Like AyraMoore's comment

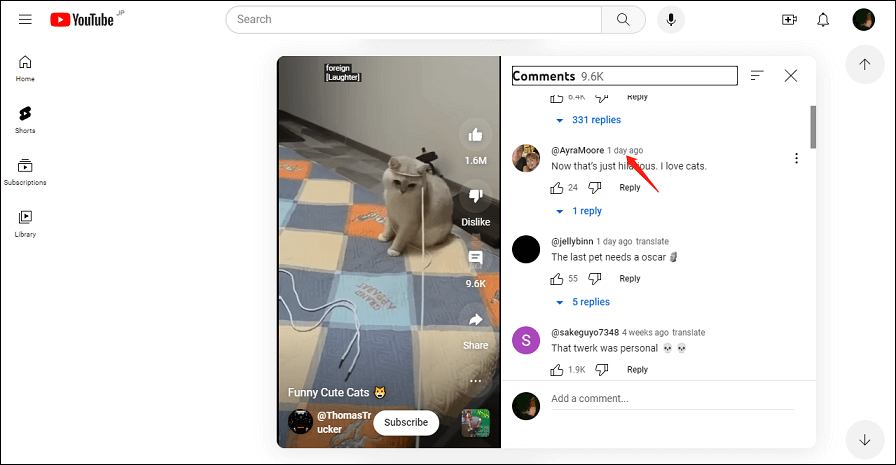click(557, 187)
